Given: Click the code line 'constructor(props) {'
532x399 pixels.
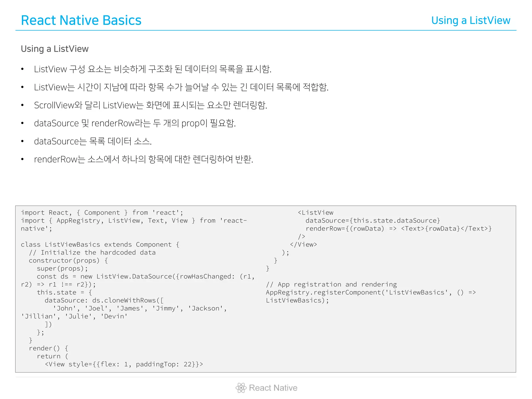Looking at the screenshot, I should [x=68, y=261].
